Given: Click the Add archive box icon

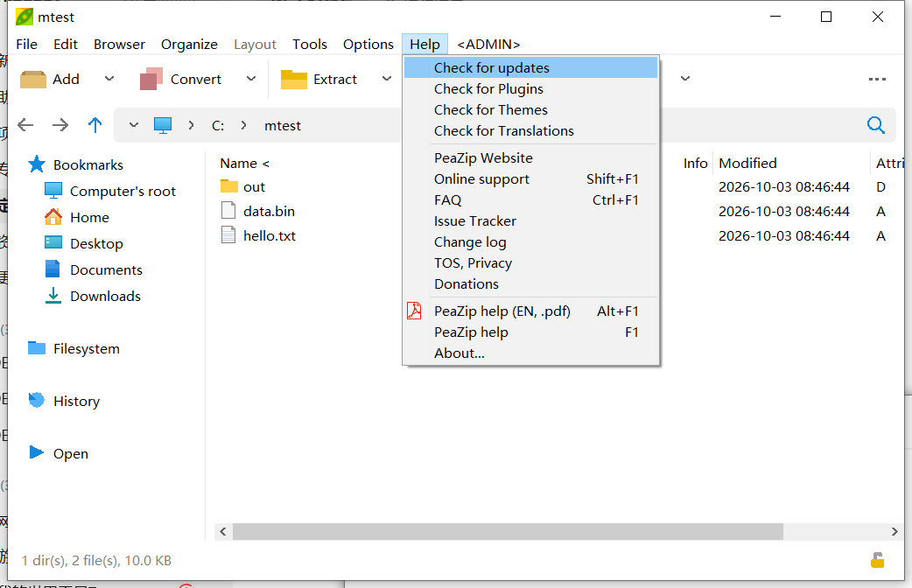Looking at the screenshot, I should [33, 79].
